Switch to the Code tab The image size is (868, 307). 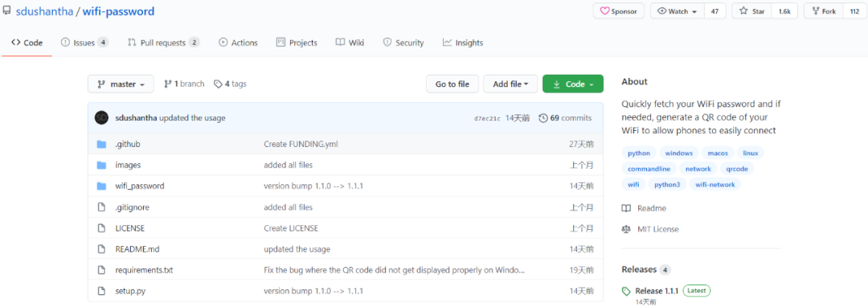[27, 43]
